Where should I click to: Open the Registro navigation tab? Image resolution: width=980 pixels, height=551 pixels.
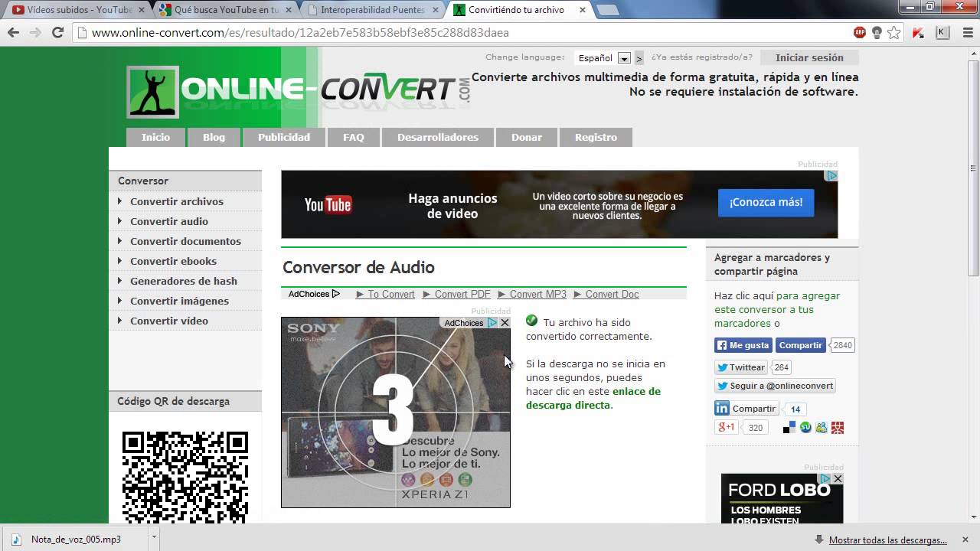point(596,137)
